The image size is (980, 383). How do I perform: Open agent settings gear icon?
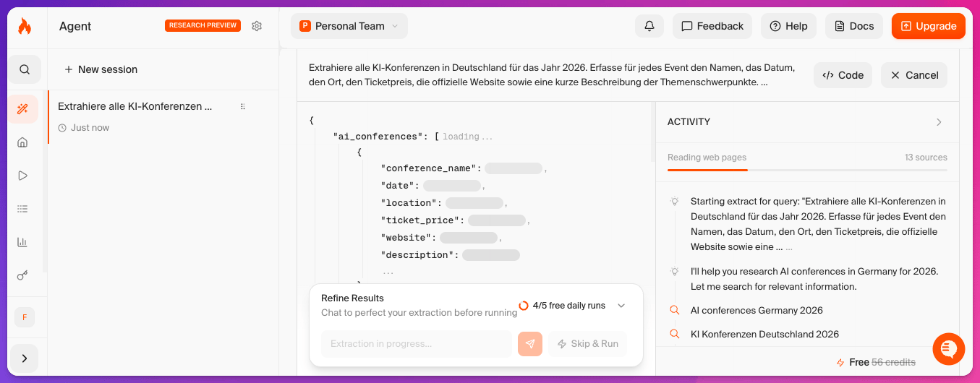257,26
